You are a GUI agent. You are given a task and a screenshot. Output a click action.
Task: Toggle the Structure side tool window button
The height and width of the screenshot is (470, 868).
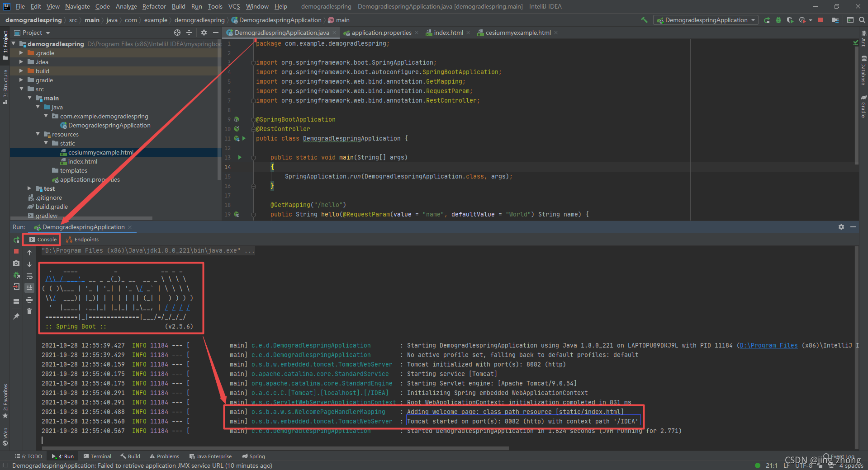point(5,87)
